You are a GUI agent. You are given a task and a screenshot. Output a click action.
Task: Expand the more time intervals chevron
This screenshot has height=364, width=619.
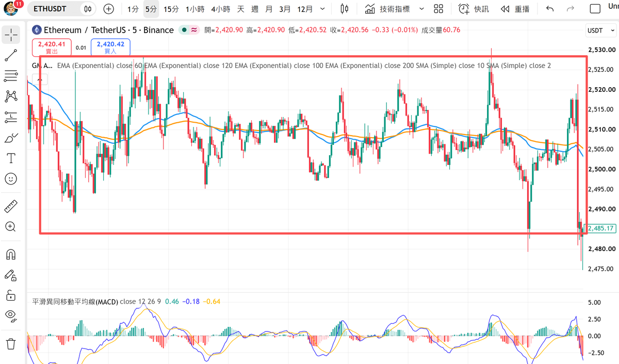tap(322, 9)
